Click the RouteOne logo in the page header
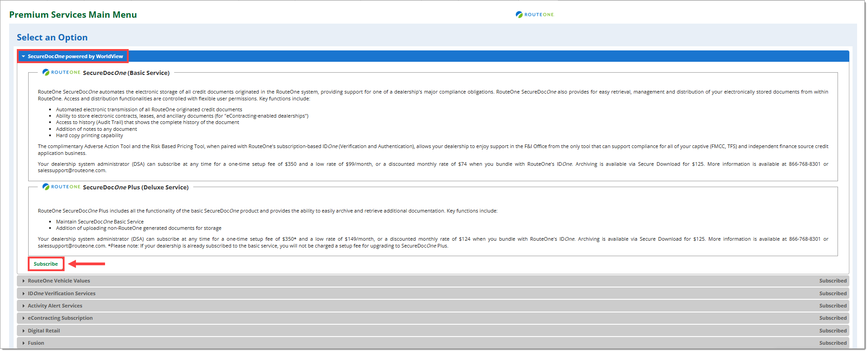This screenshot has width=868, height=352. [x=535, y=15]
